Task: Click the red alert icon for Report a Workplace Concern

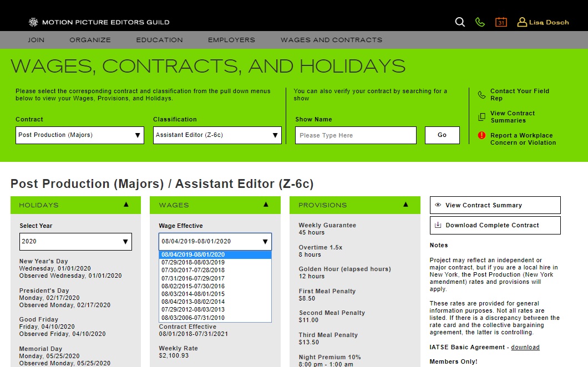Action: pyautogui.click(x=482, y=135)
